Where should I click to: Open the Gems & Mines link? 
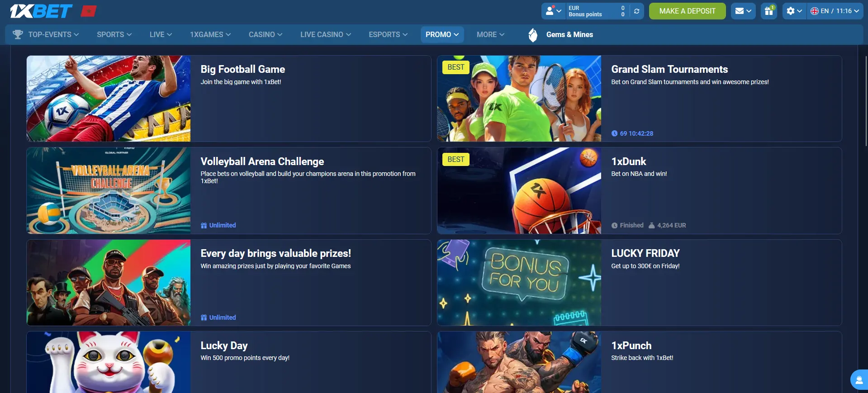tap(569, 34)
